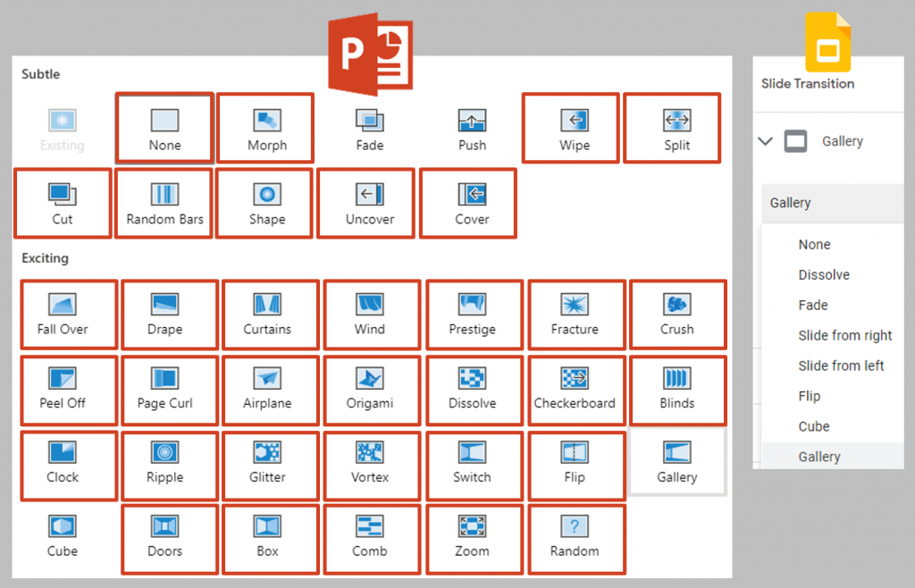Apply the Wind transition
Image resolution: width=915 pixels, height=588 pixels.
click(x=372, y=315)
